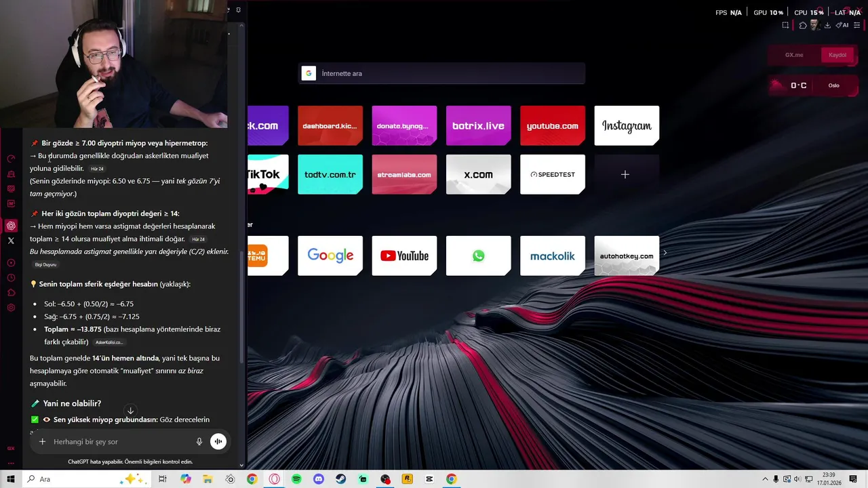Click the profile avatar in toolbar
Image resolution: width=868 pixels, height=488 pixels.
coord(814,25)
